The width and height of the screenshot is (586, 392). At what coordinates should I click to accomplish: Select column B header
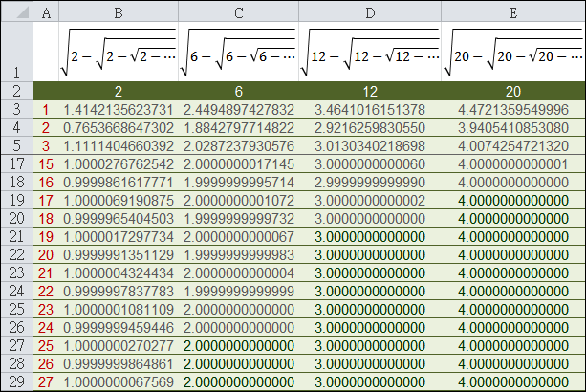[x=119, y=12]
